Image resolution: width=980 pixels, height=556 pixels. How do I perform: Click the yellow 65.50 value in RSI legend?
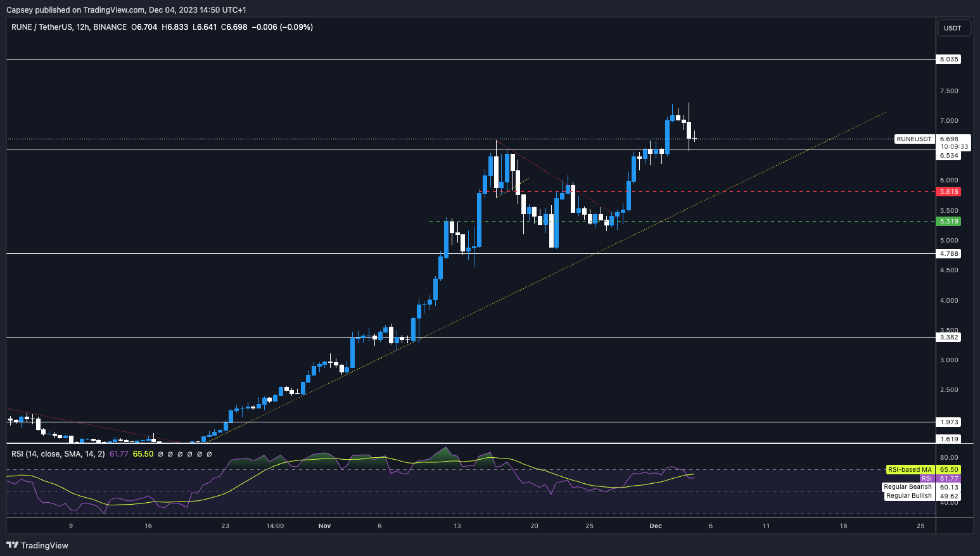143,454
